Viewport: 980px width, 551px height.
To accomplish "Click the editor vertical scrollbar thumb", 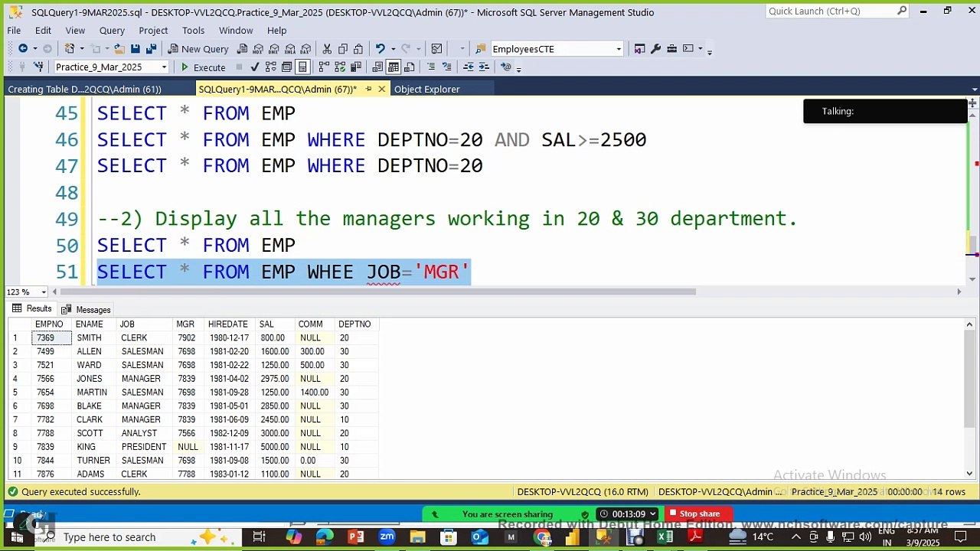I will pos(973,245).
